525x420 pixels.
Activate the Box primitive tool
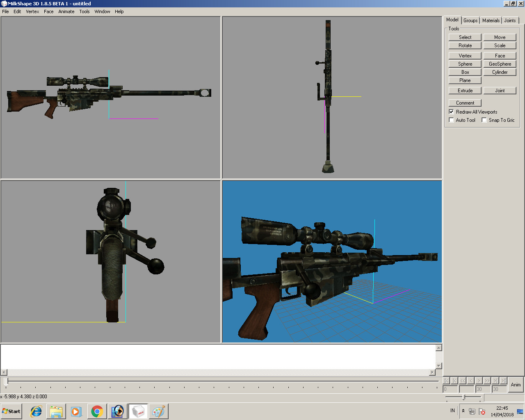click(465, 72)
